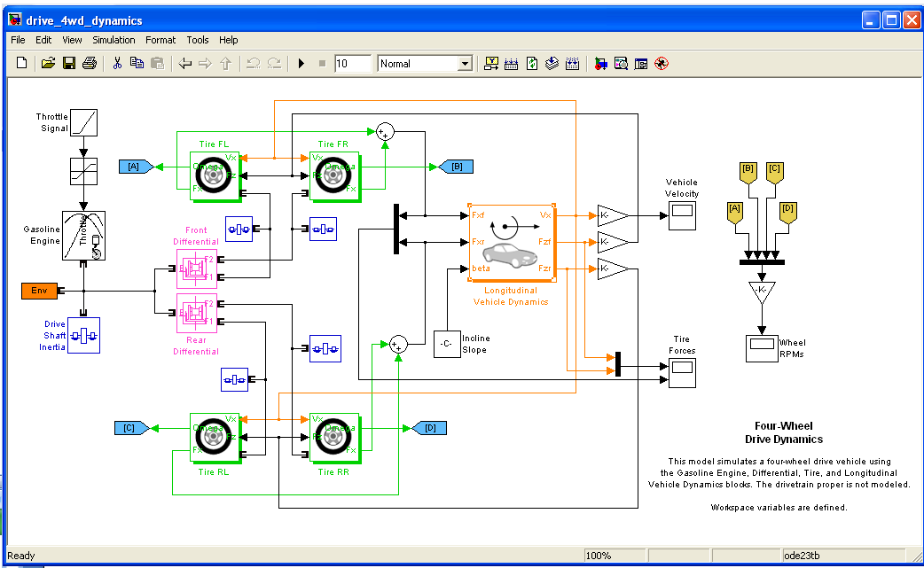Screen dimensions: 924x568
Task: Select the Tire RL block
Action: click(x=215, y=438)
